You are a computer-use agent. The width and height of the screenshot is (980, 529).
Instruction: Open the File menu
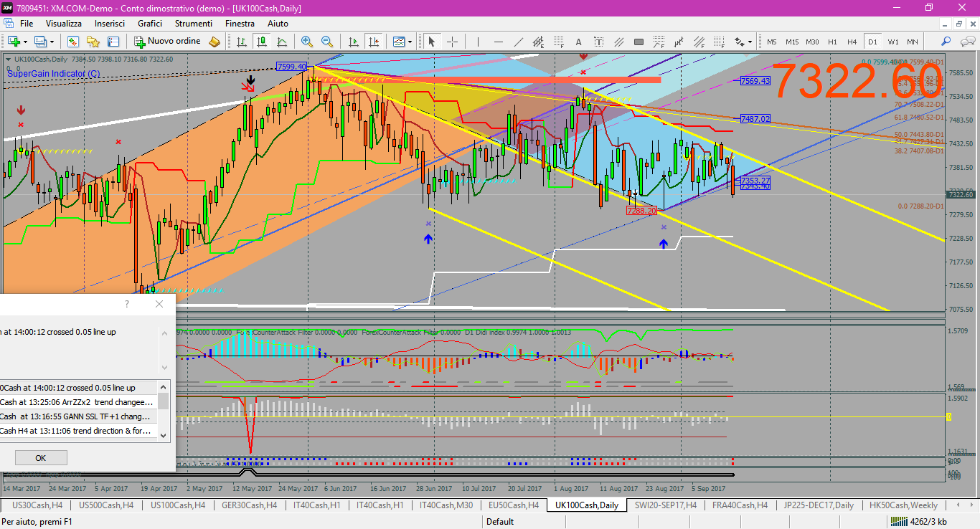click(27, 23)
